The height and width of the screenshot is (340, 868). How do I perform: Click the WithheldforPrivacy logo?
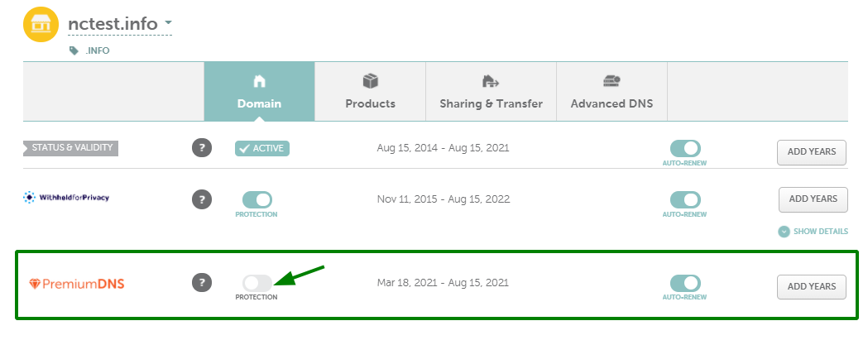[x=66, y=197]
